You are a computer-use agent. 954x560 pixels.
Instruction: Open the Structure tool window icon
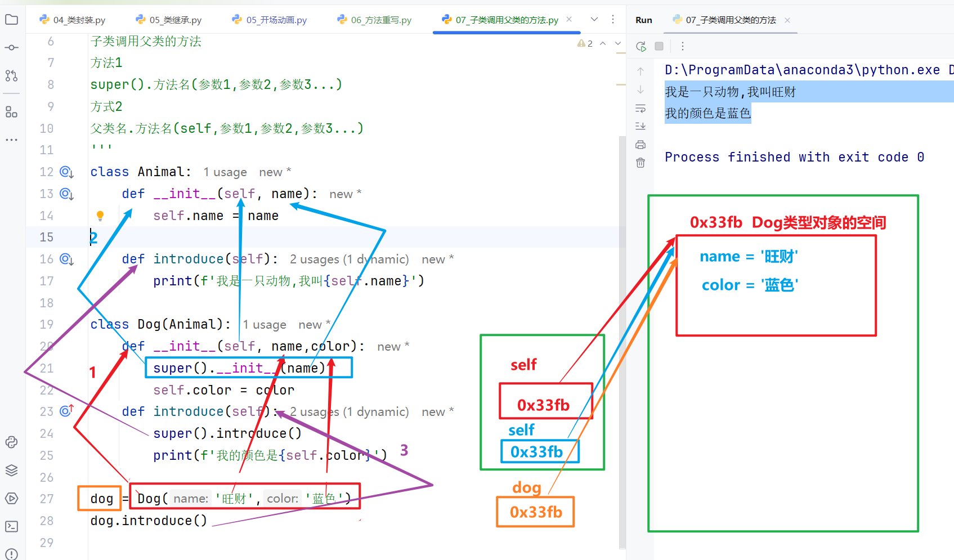click(11, 111)
